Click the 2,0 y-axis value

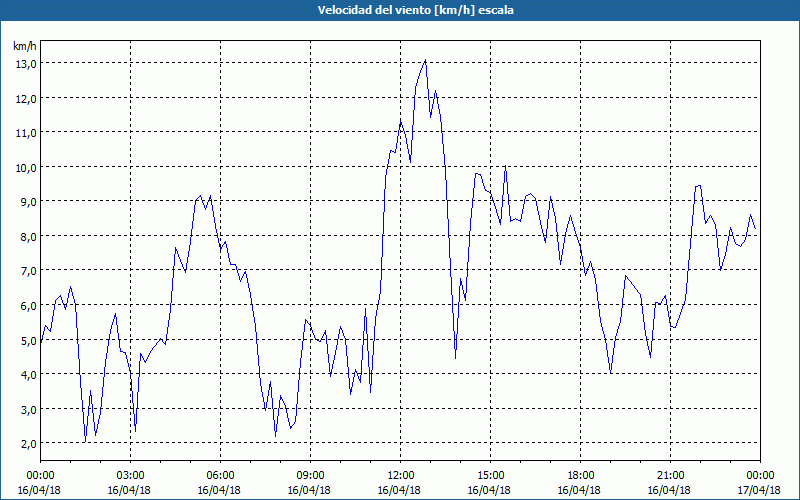click(29, 443)
